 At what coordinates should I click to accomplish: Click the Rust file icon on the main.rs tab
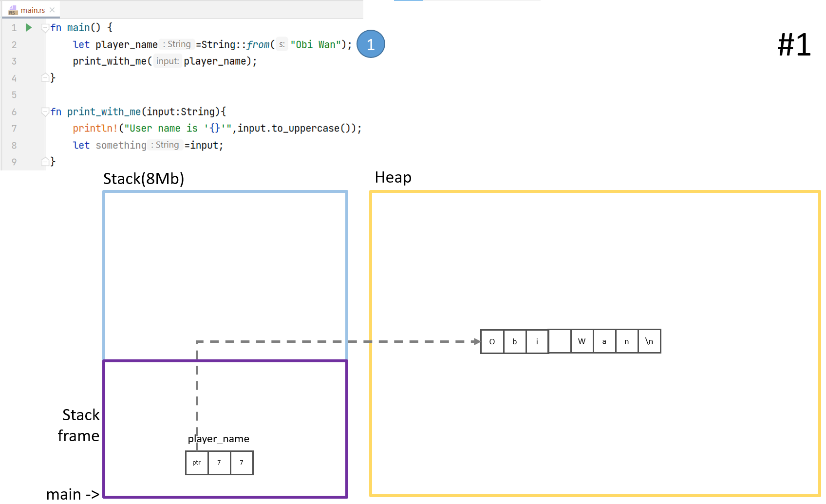[x=13, y=10]
